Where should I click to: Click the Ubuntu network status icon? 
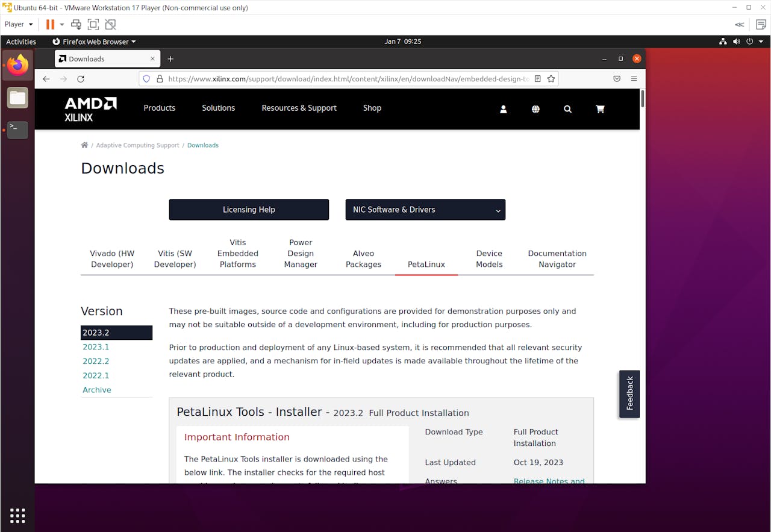click(x=723, y=42)
